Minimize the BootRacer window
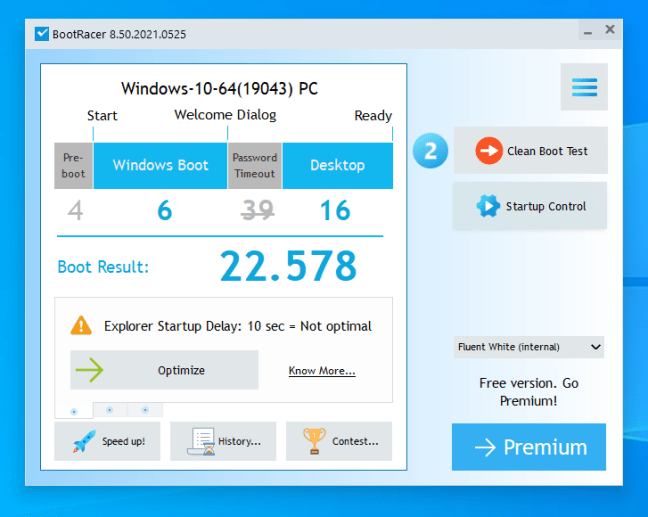The height and width of the screenshot is (517, 648). [x=588, y=31]
